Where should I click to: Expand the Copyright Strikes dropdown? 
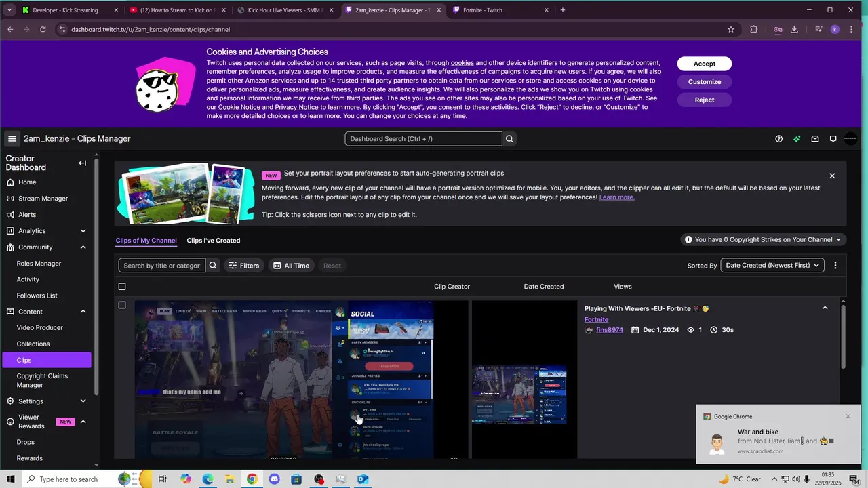pos(764,239)
